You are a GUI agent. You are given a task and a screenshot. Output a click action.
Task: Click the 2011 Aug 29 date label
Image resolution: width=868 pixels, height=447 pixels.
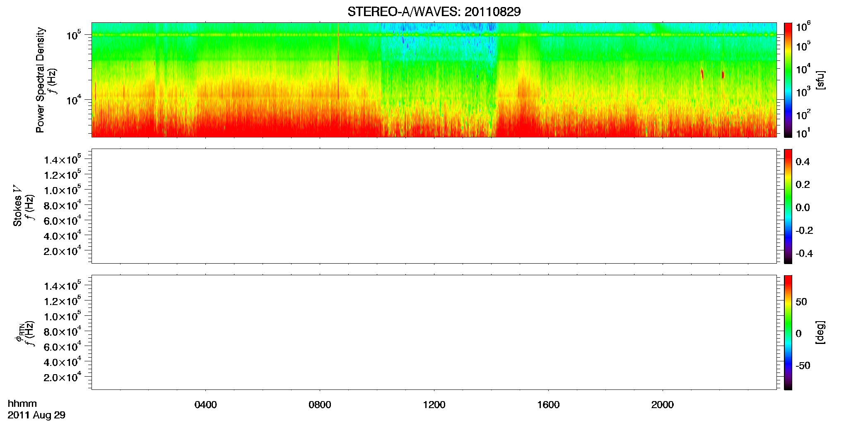36,415
